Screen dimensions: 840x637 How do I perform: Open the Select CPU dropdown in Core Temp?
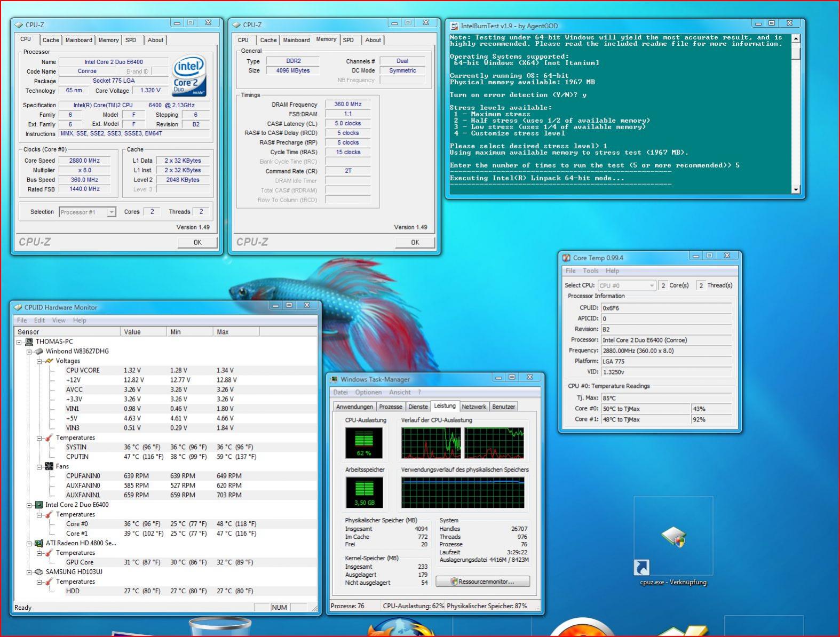point(627,285)
